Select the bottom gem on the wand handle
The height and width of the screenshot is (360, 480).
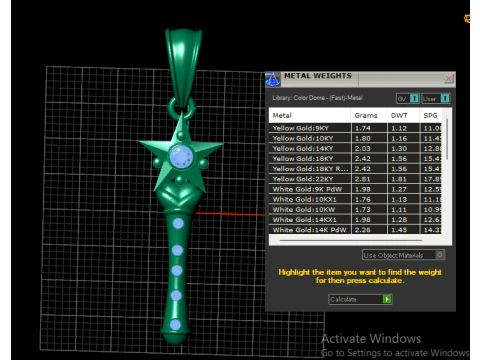175,325
